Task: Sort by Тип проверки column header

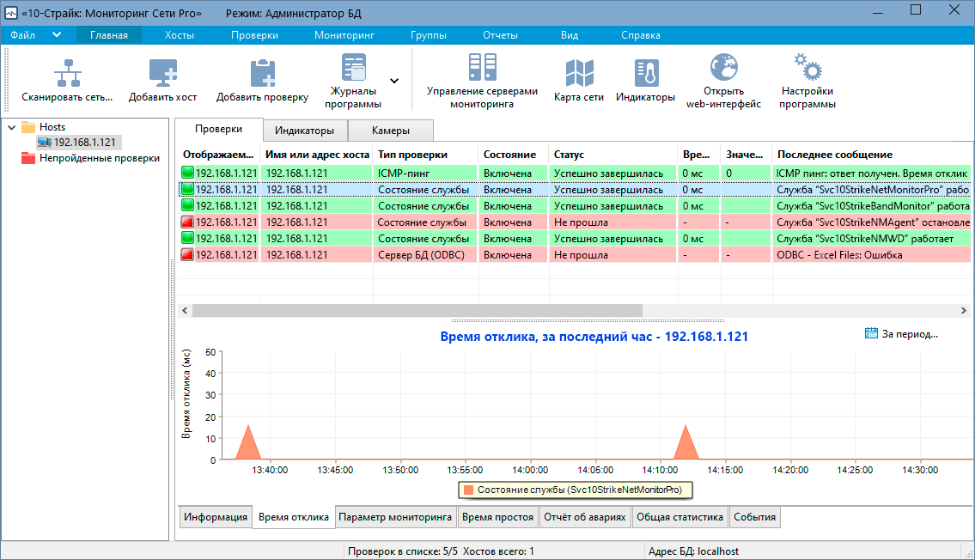Action: (425, 154)
